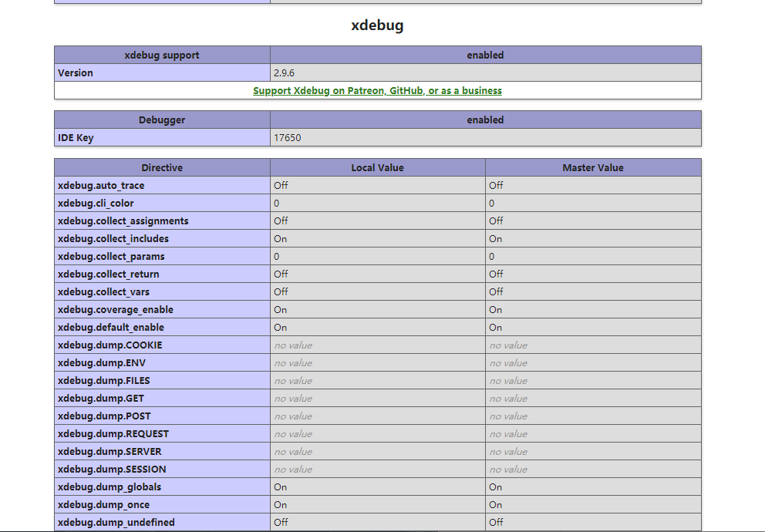Click local no value for xdebug.dump.SERVER
Screen dimensions: 765x532
(x=293, y=452)
